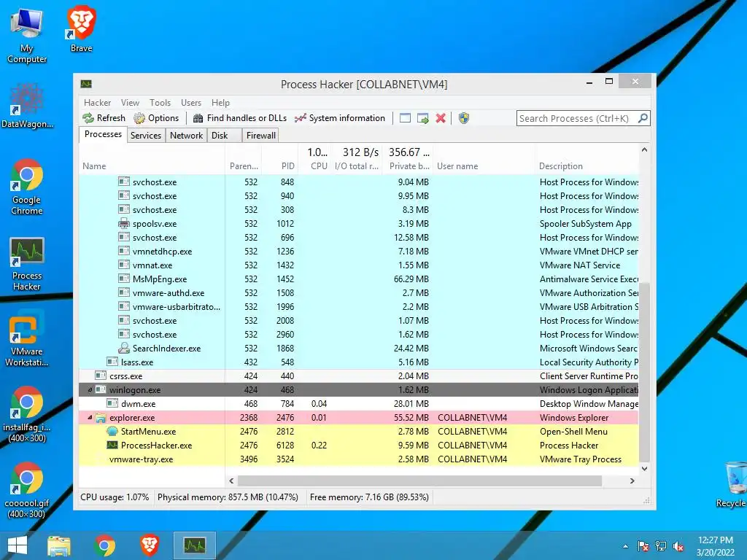Select the ProcessHacker.exe row icon

[x=112, y=446]
